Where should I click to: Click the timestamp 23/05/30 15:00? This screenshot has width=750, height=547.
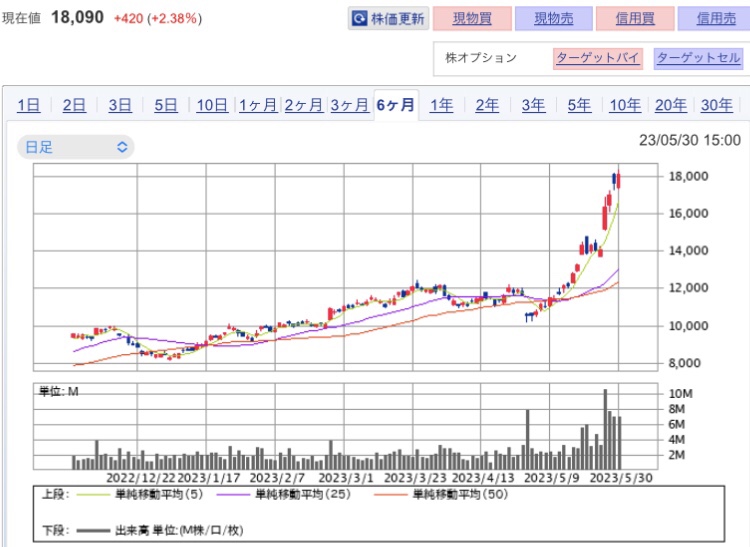coord(690,140)
